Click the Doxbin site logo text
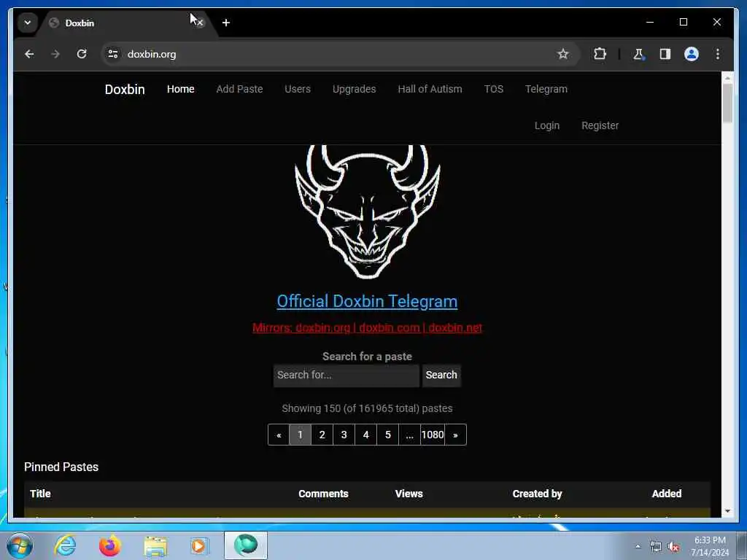The image size is (747, 560). pyautogui.click(x=125, y=90)
